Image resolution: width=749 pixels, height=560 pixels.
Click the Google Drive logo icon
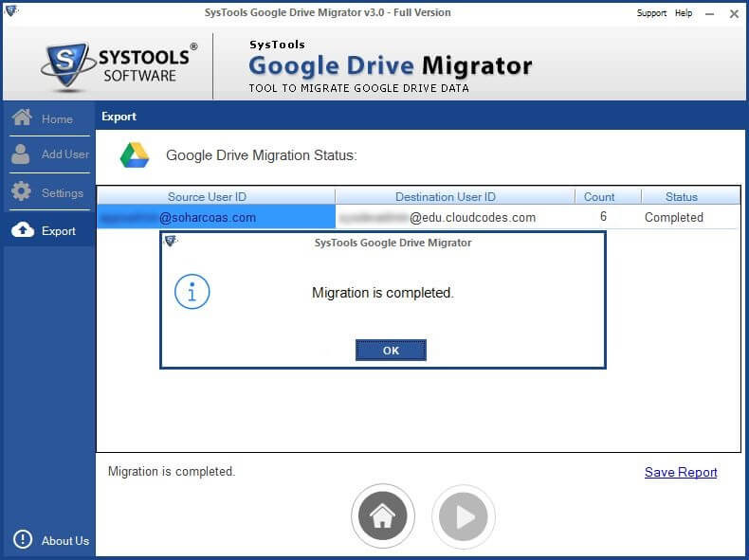point(135,155)
